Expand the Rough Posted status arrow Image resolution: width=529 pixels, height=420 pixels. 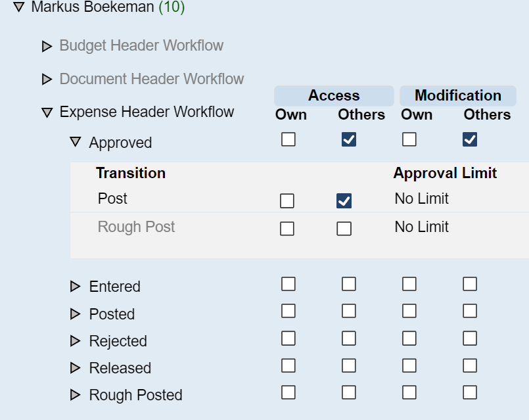[75, 395]
